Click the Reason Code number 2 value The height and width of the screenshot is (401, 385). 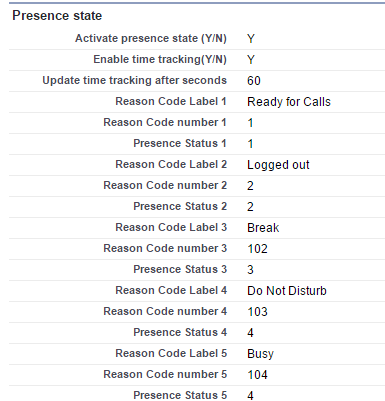click(250, 186)
